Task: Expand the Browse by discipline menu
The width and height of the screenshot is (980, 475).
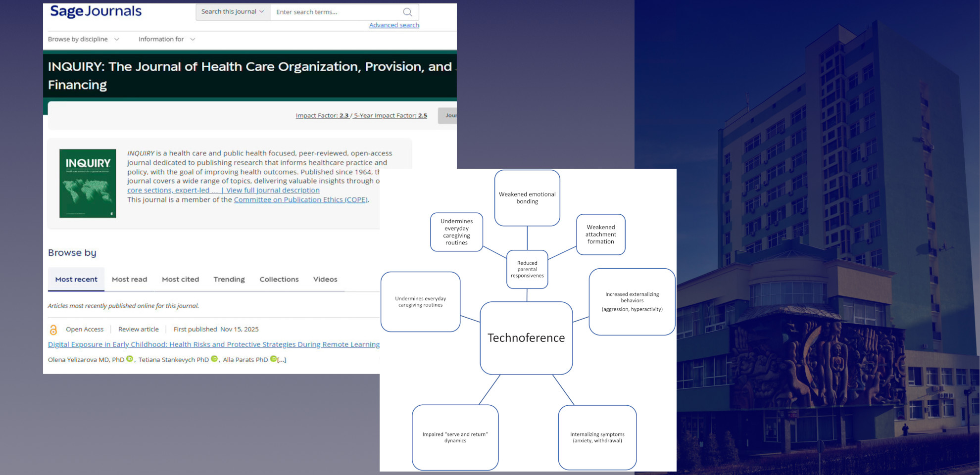Action: pos(83,39)
